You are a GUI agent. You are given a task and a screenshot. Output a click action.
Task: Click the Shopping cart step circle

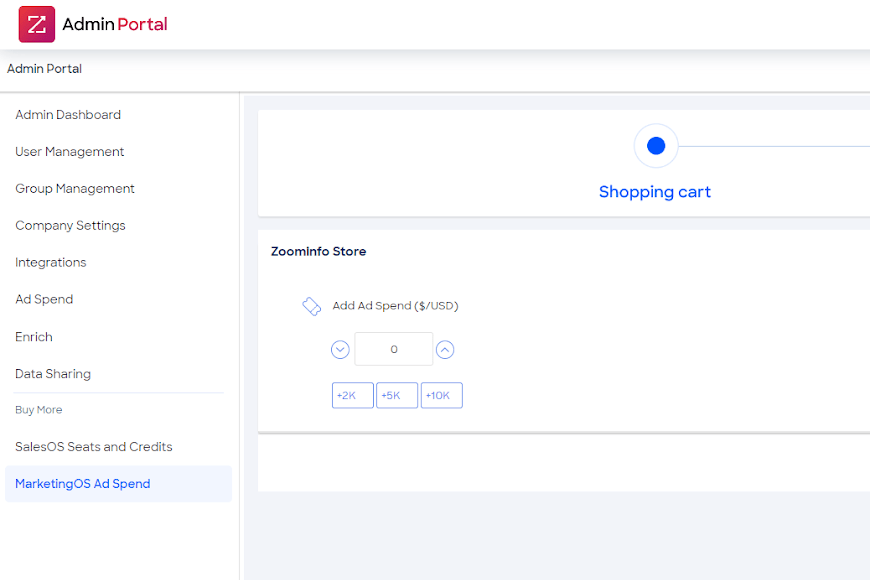tap(656, 146)
